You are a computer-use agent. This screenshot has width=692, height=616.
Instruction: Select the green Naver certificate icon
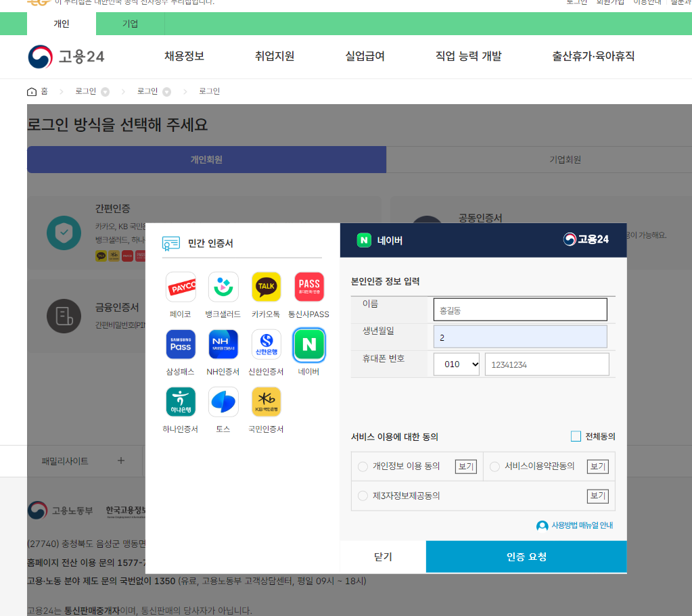click(309, 344)
